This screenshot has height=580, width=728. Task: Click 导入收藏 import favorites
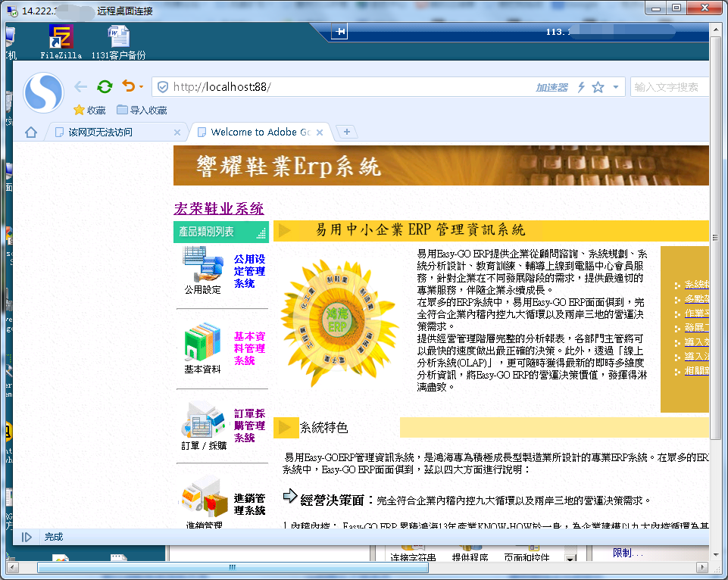142,110
